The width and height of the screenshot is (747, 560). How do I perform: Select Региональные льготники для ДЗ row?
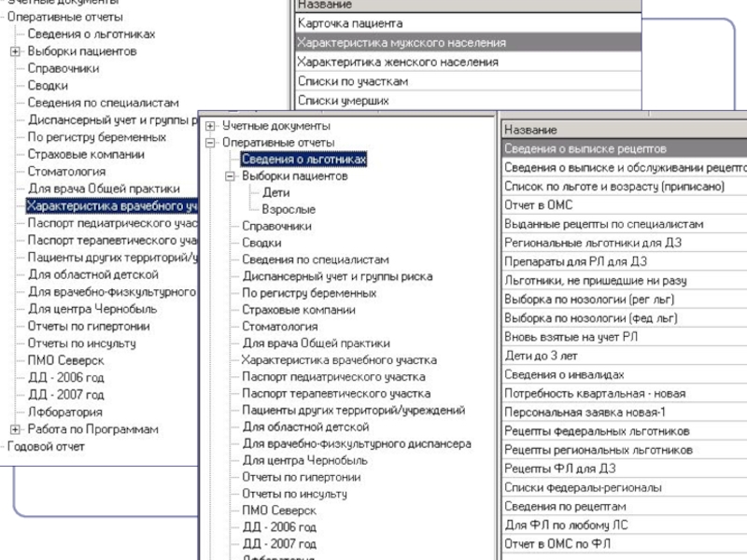click(x=624, y=243)
